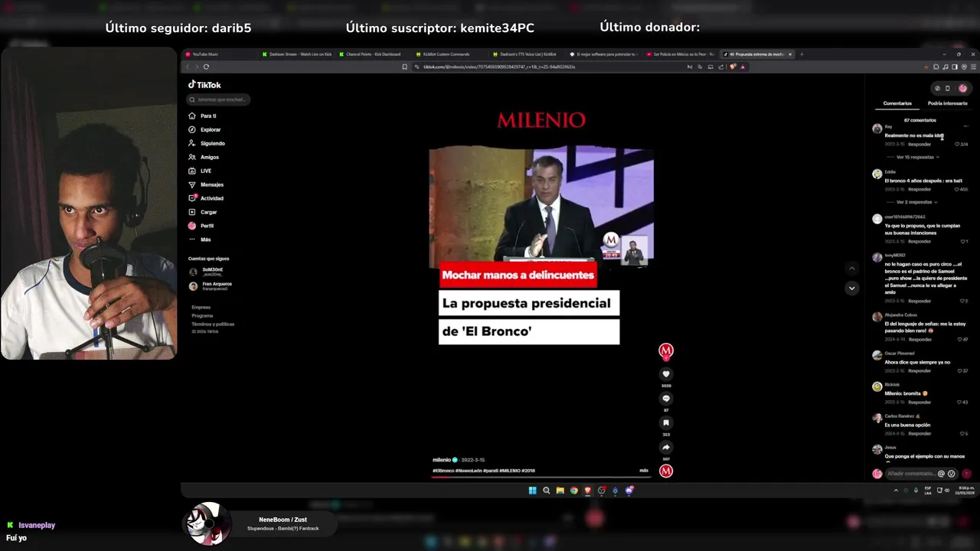Click the browser address bar URL
Image resolution: width=980 pixels, height=551 pixels.
pos(499,67)
